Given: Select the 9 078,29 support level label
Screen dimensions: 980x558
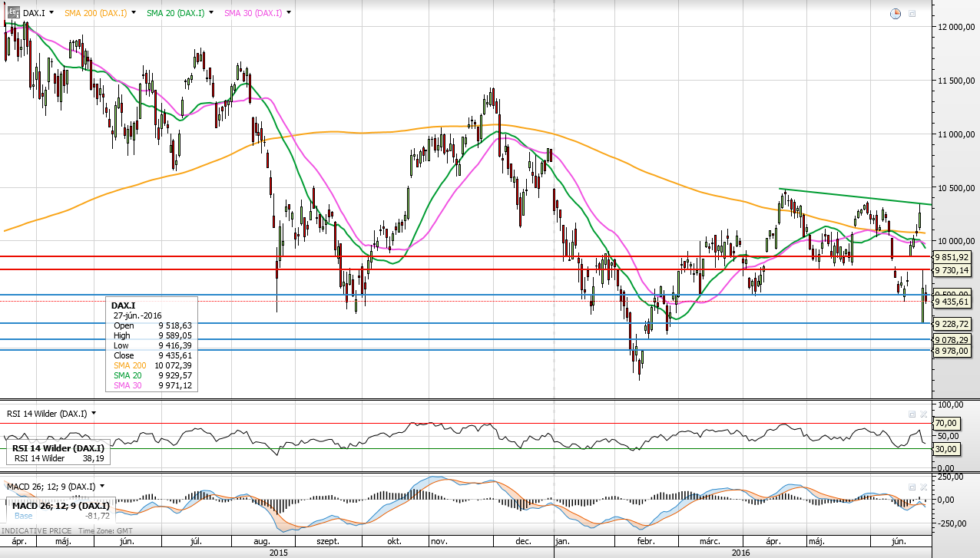Looking at the screenshot, I should [953, 339].
